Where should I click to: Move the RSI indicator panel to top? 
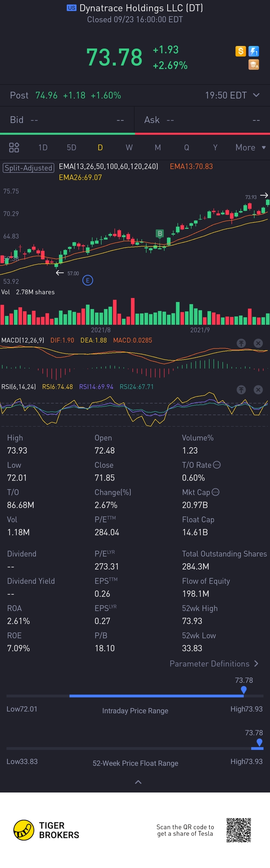241,390
